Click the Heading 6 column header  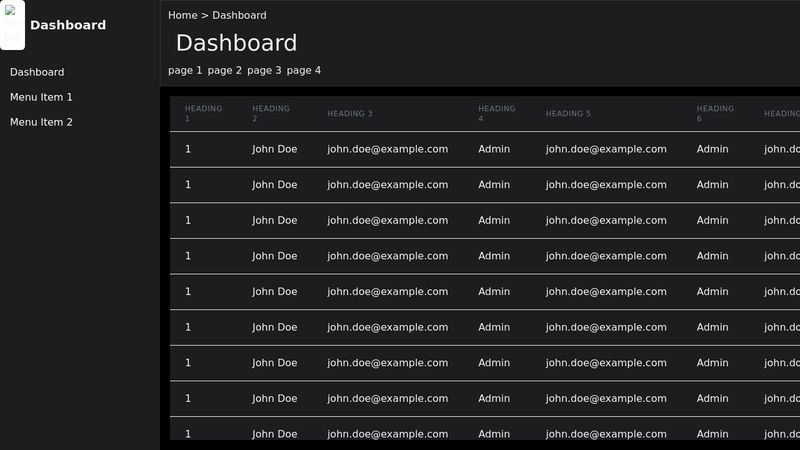(715, 113)
